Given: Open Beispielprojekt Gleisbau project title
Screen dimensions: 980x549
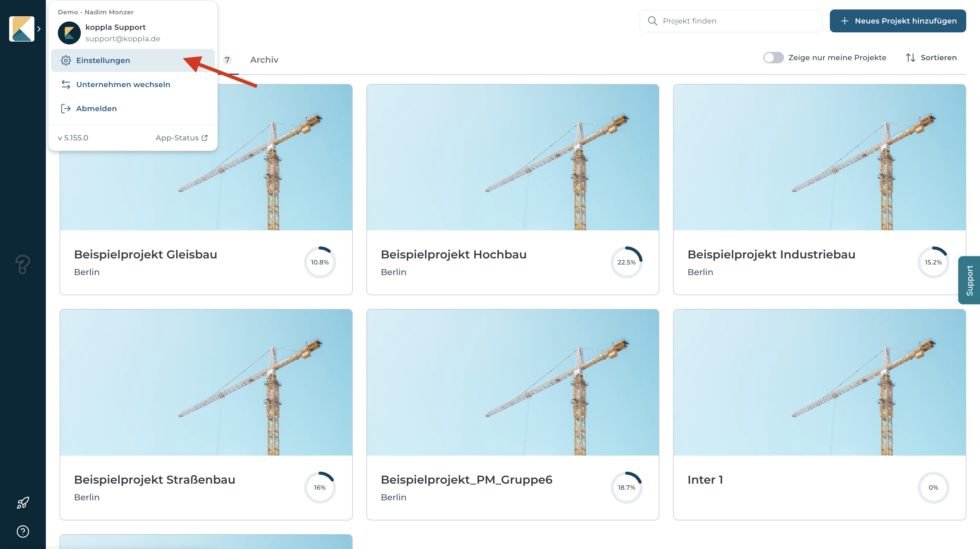Looking at the screenshot, I should click(x=145, y=254).
